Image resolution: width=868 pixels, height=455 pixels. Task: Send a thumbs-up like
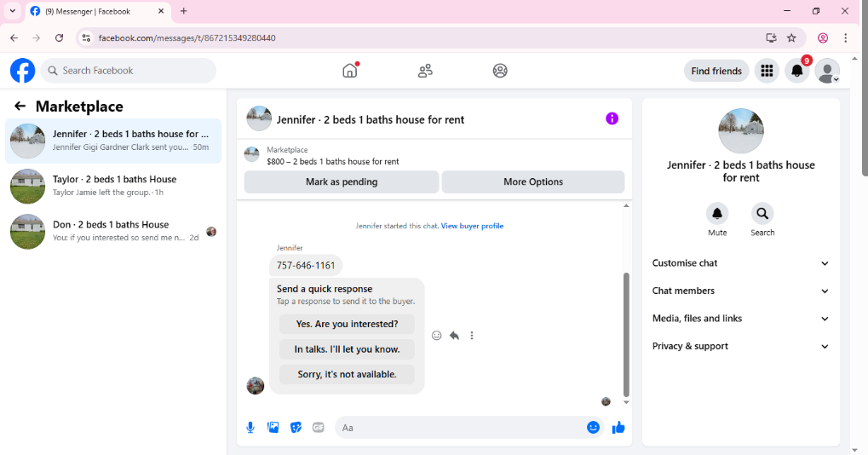coord(618,428)
